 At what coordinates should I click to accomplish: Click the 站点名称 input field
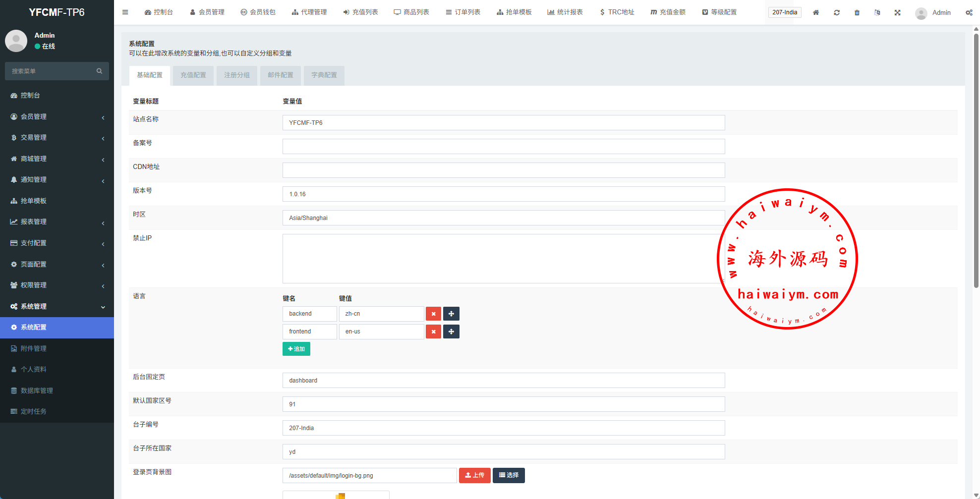pyautogui.click(x=503, y=123)
